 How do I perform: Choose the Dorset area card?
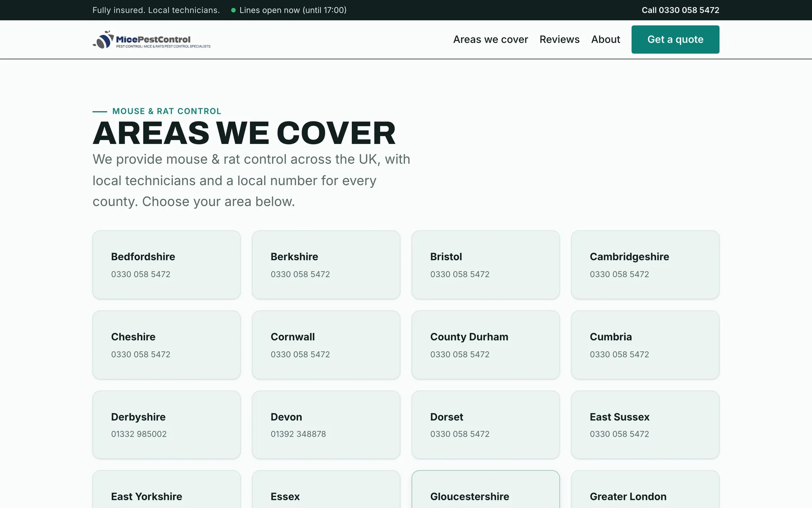click(x=486, y=424)
